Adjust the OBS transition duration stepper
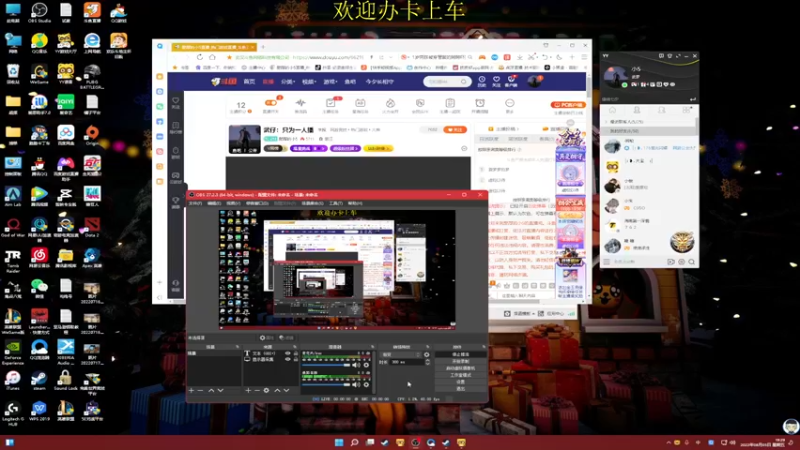The width and height of the screenshot is (800, 450). tap(428, 362)
